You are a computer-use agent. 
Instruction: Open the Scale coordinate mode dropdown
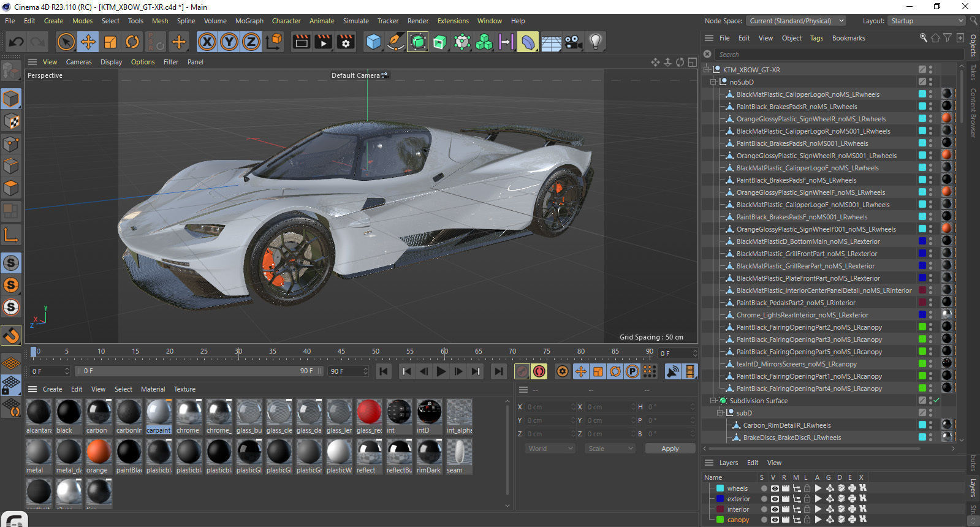609,449
